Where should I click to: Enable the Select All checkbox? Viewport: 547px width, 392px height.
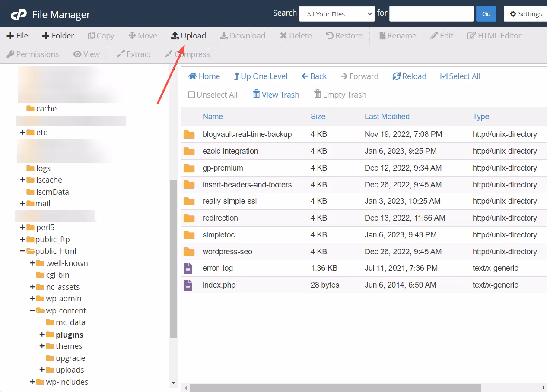click(443, 76)
